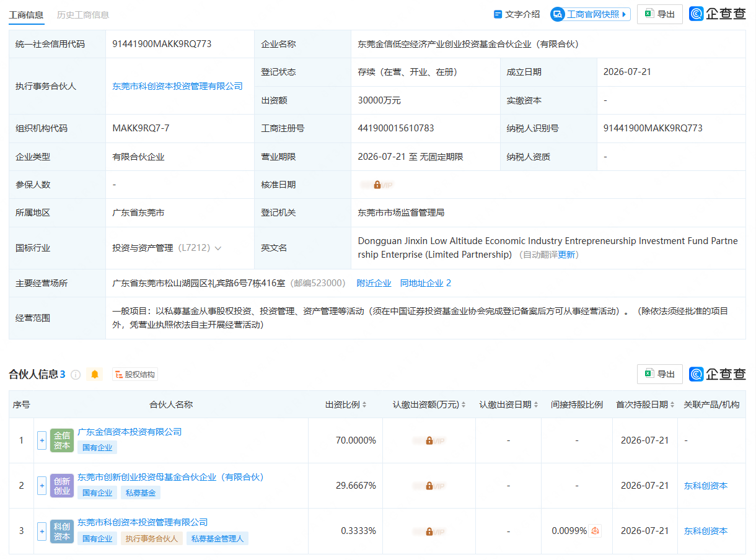This screenshot has height=560, width=756.
Task: Click the 企查查 logo beside business info
Action: pos(718,14)
